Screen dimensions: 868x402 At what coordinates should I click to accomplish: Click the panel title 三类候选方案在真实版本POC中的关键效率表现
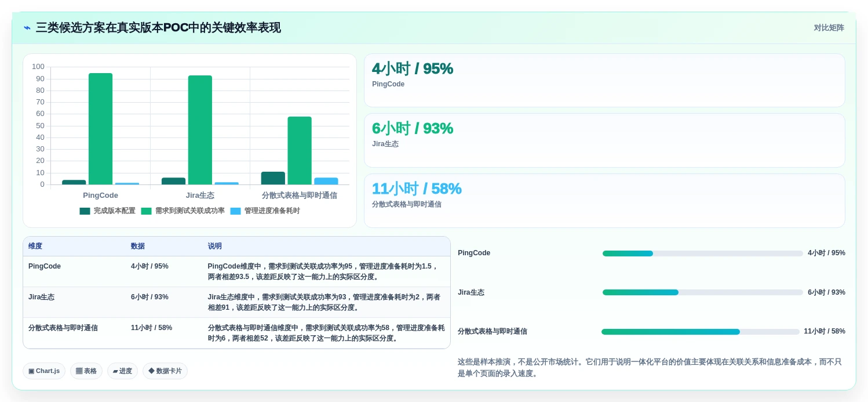[158, 28]
